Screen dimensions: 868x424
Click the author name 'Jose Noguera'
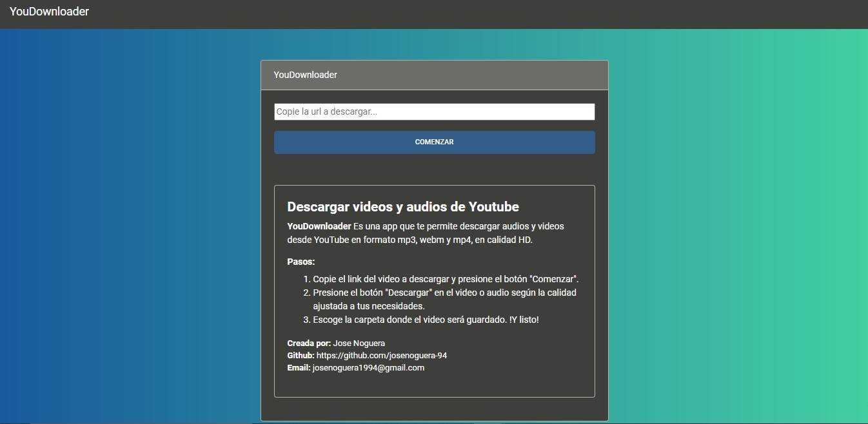coord(359,343)
